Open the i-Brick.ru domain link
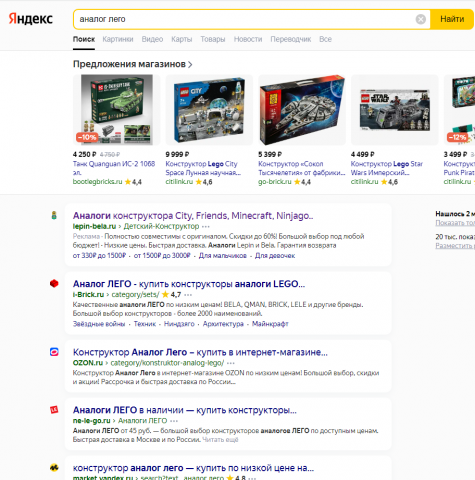475x480 pixels. (x=88, y=294)
